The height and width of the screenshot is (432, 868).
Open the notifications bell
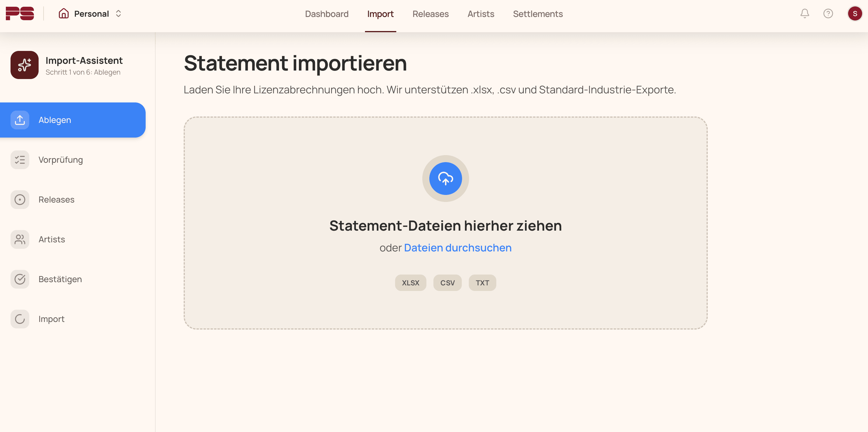click(805, 13)
